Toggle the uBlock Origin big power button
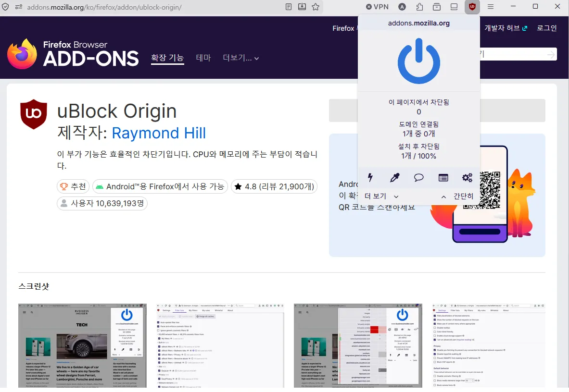 point(419,61)
